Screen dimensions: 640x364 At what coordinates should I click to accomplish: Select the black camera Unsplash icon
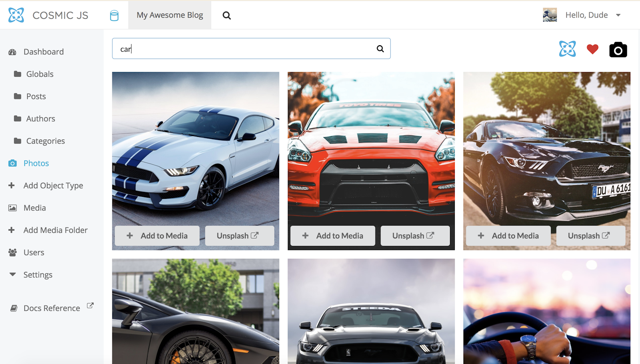618,50
